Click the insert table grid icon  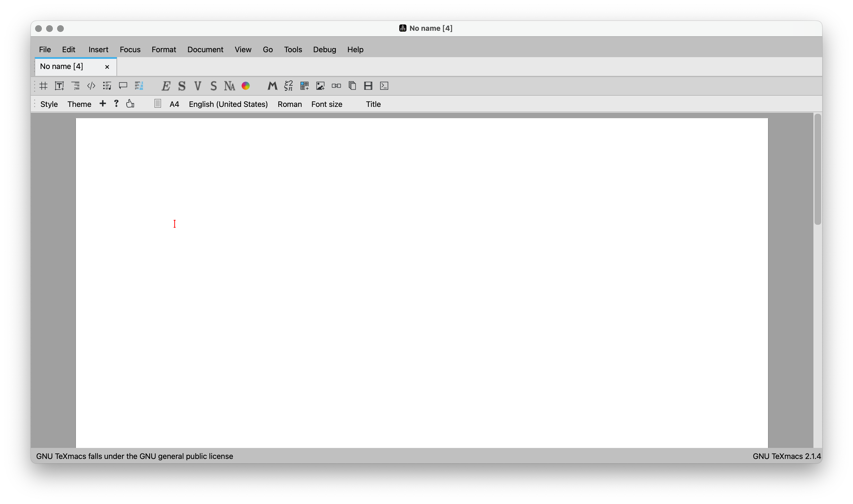[304, 86]
